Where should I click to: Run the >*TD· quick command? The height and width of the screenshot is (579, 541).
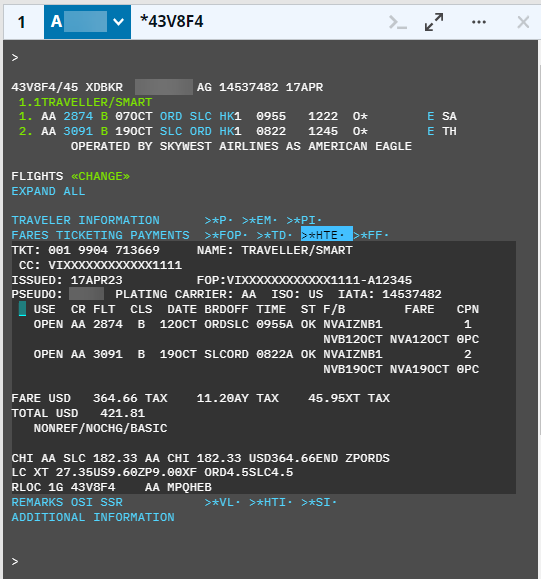[x=274, y=235]
